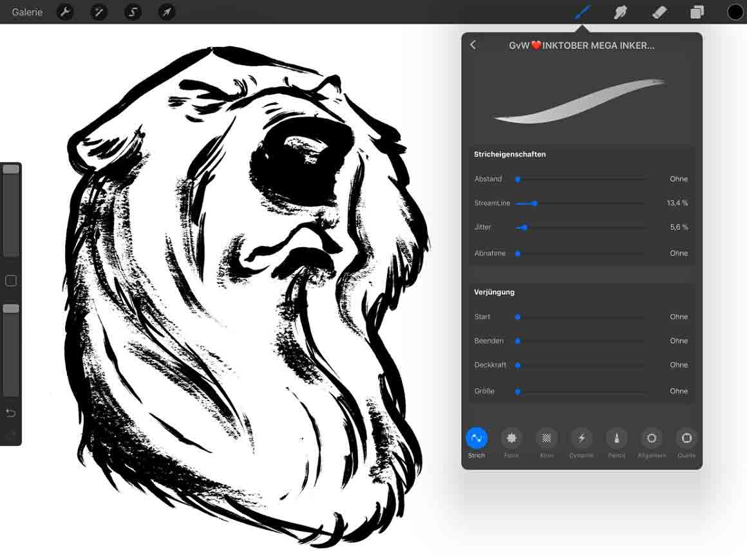Activate the selection (Auswahl) tool
This screenshot has height=560, width=747.
[x=132, y=12]
